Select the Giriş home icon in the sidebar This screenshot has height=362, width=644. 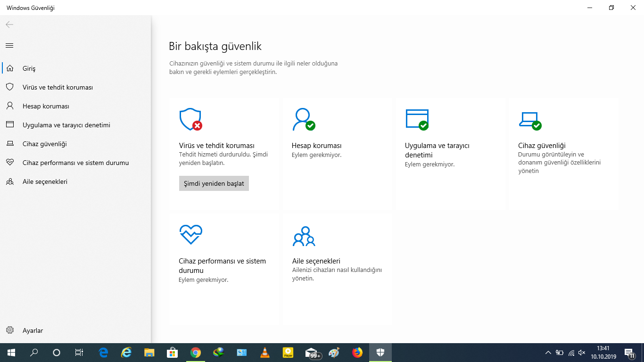[x=10, y=68]
